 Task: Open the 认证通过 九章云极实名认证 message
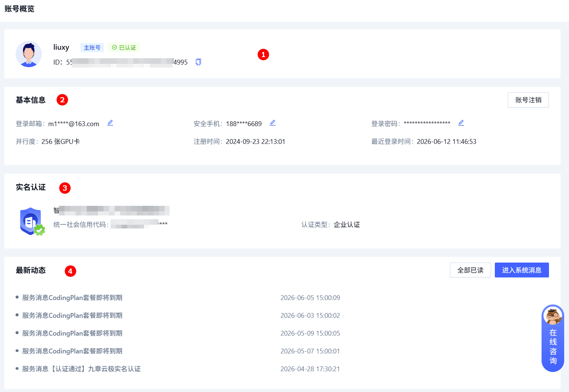coord(82,369)
